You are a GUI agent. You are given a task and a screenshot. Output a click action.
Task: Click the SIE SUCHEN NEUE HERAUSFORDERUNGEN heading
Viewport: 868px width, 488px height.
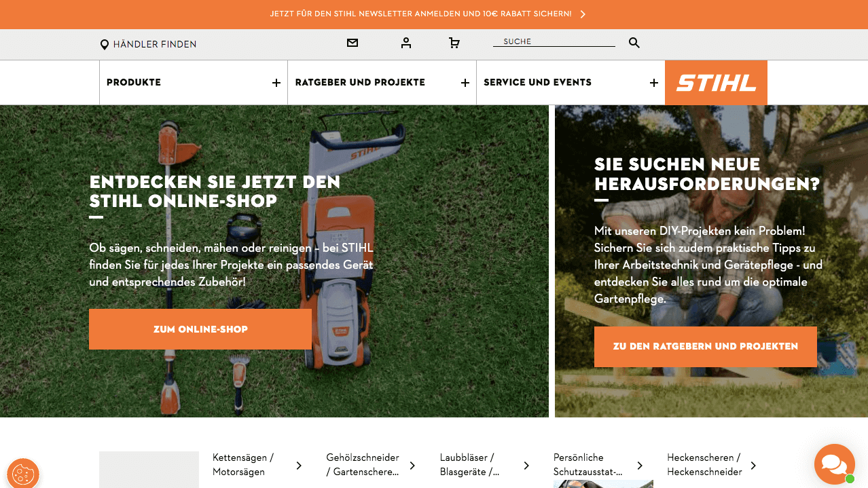pos(707,174)
